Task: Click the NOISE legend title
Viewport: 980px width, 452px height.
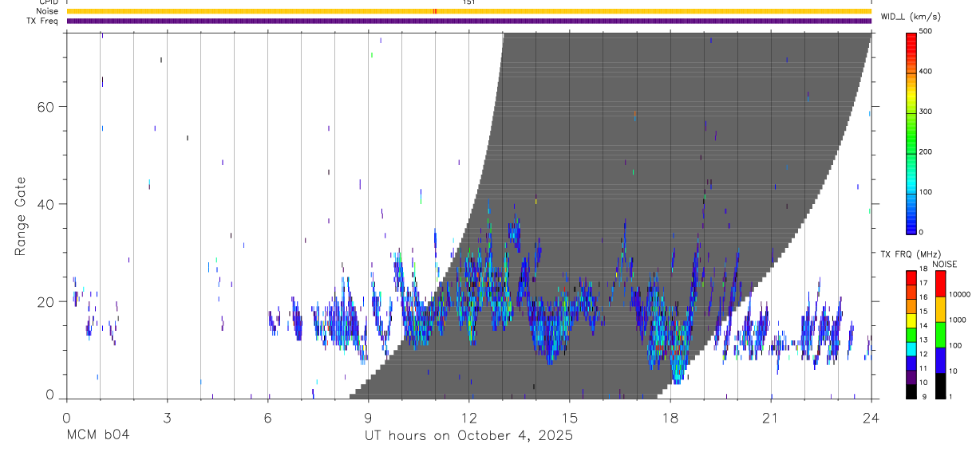Action: [945, 265]
